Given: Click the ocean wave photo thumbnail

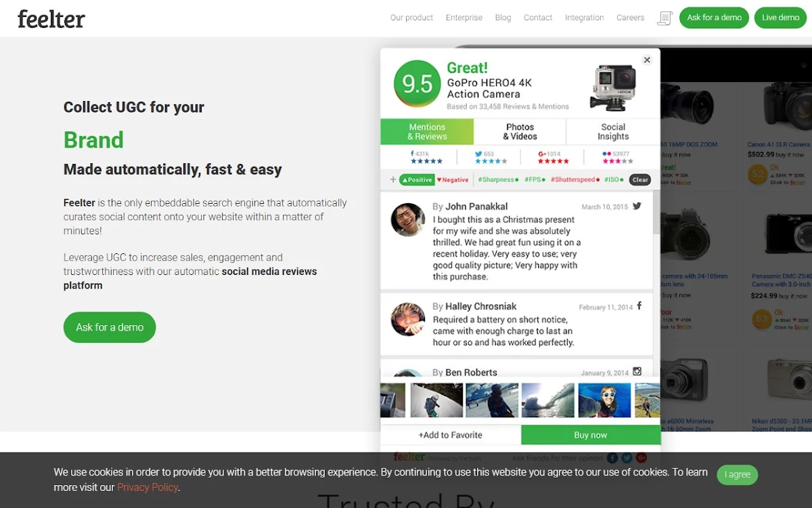Looking at the screenshot, I should 548,400.
